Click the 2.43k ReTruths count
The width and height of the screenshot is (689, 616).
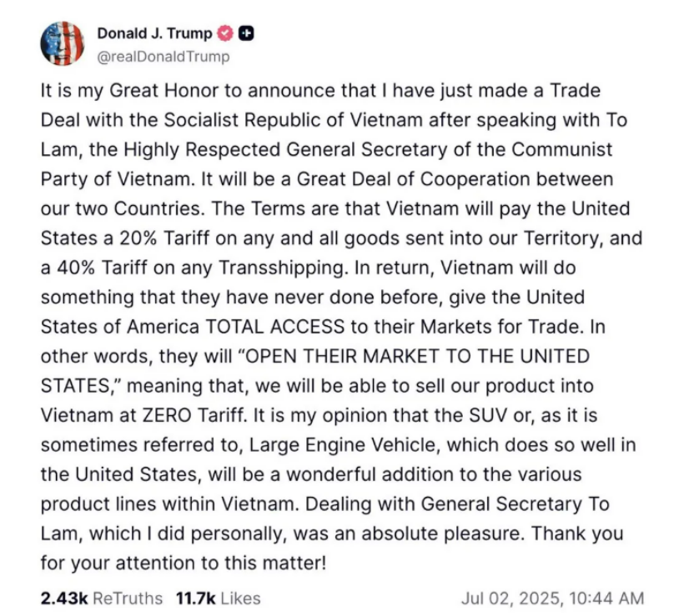pyautogui.click(x=64, y=598)
